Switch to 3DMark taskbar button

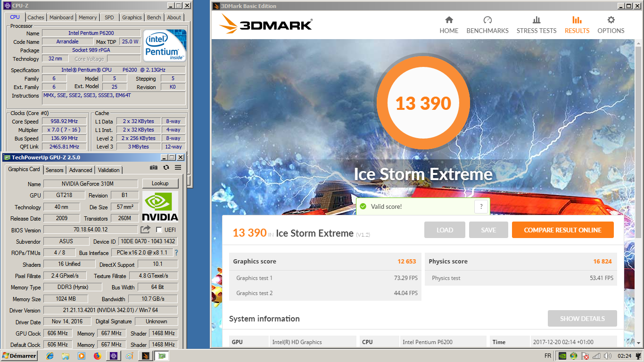[145, 356]
